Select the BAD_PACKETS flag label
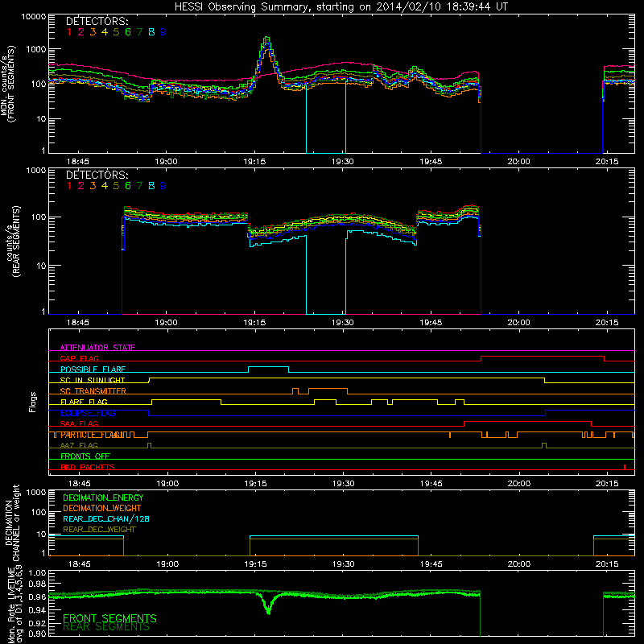Viewport: 644px width, 644px height. click(x=88, y=467)
